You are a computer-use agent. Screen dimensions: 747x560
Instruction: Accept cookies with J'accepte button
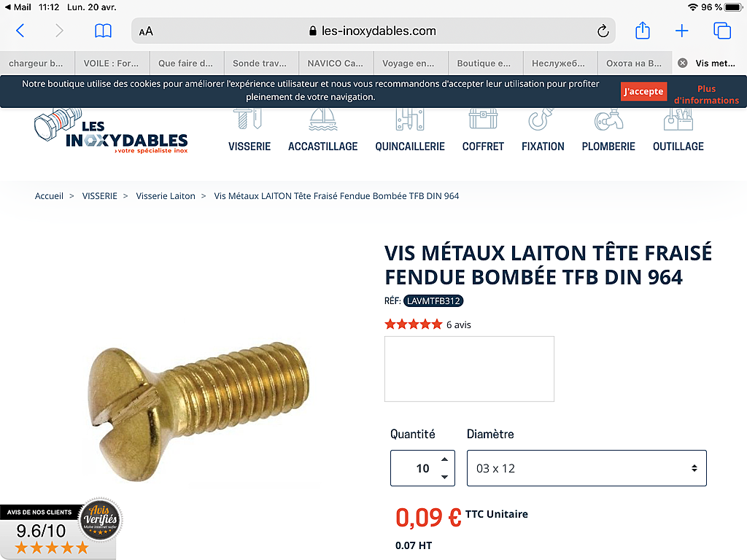(643, 91)
